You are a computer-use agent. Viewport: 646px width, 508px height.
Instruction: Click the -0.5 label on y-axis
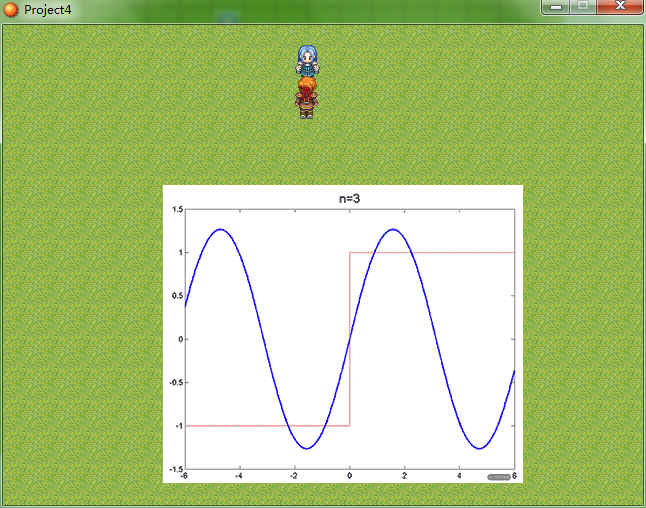click(x=176, y=382)
